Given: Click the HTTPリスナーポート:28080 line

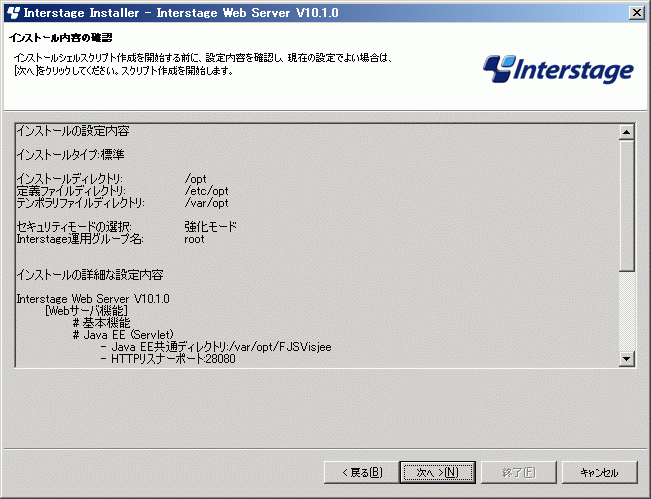Looking at the screenshot, I should (x=168, y=359).
